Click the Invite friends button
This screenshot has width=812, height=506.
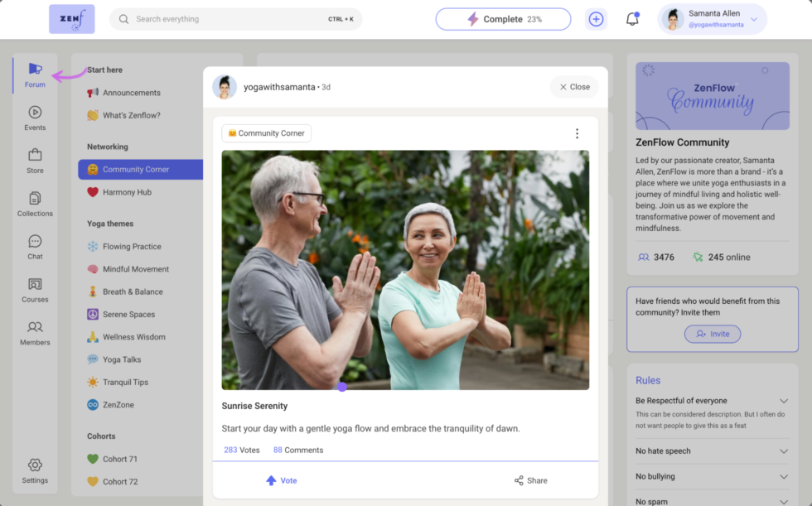(x=713, y=334)
